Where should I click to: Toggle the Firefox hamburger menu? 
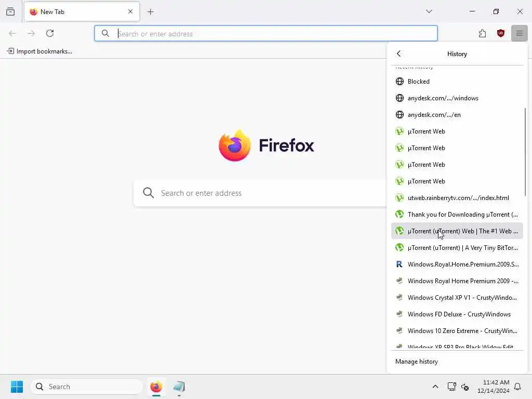pyautogui.click(x=519, y=33)
